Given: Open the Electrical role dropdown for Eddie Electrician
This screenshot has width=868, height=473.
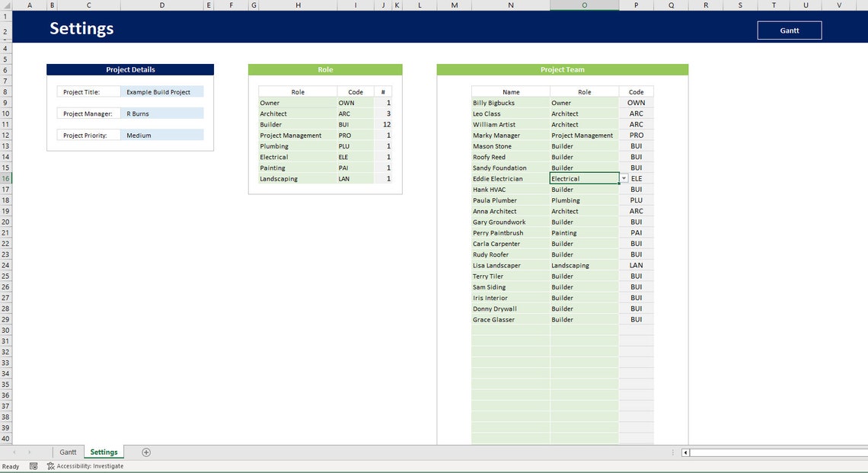Looking at the screenshot, I should click(623, 178).
